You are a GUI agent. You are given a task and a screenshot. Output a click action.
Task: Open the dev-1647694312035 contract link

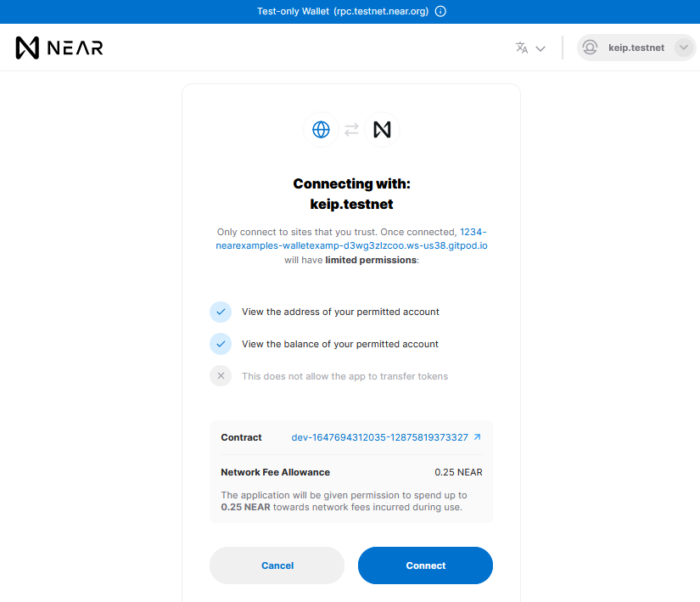point(379,437)
